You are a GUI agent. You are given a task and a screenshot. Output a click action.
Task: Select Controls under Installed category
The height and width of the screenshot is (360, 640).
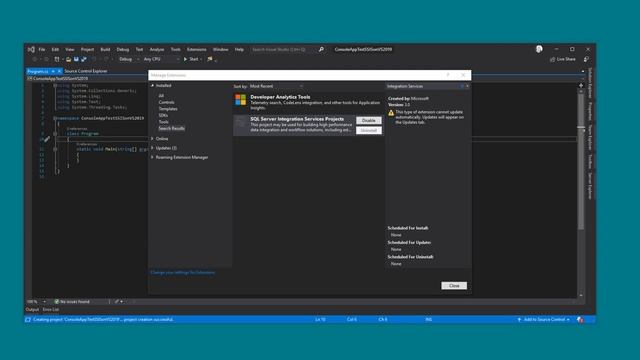click(166, 102)
